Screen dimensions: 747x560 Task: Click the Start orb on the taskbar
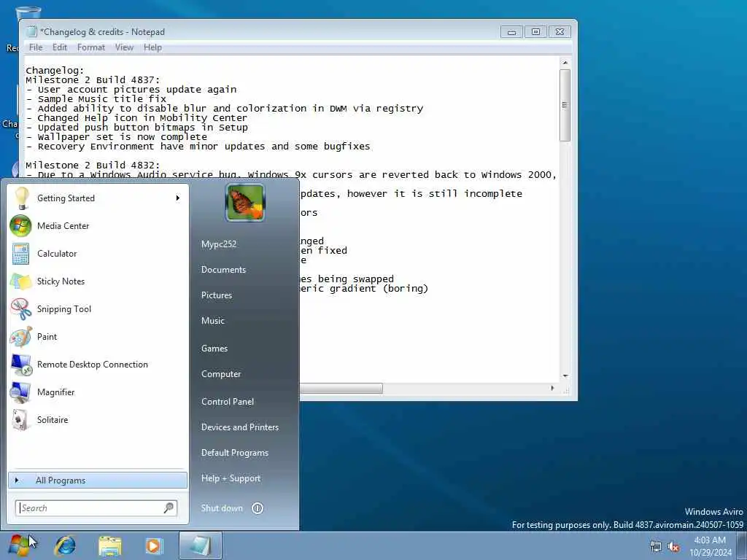click(19, 545)
